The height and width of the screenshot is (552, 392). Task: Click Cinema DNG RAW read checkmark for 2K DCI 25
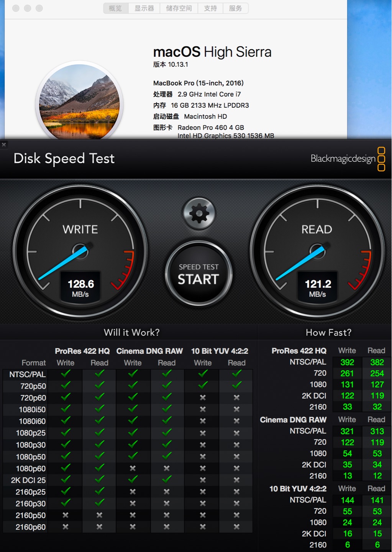click(x=167, y=479)
